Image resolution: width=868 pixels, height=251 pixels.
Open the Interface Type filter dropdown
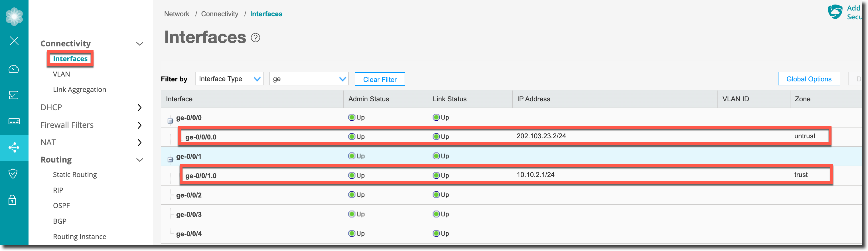click(229, 79)
